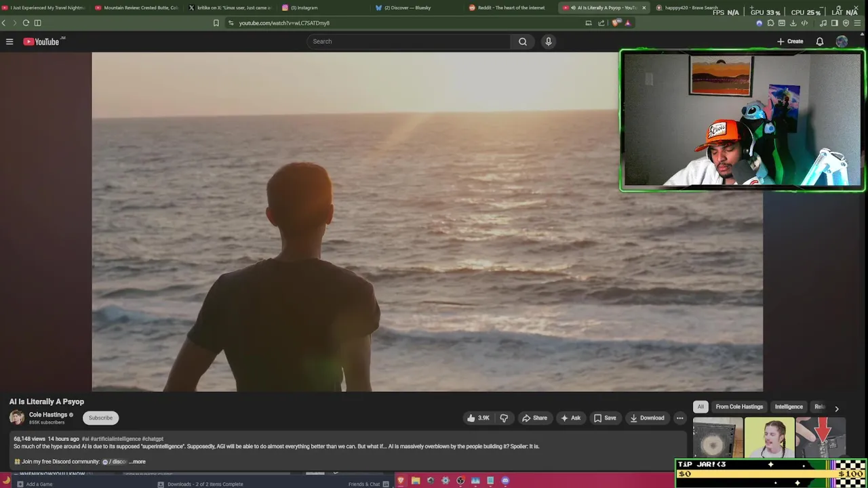The width and height of the screenshot is (868, 488).
Task: Start voice search with microphone icon
Action: tap(549, 41)
